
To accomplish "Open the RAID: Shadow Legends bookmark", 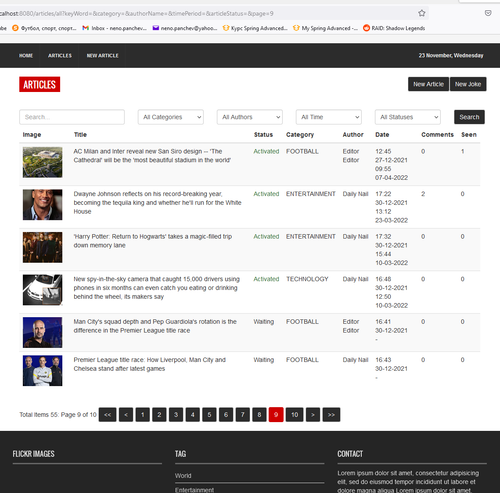I will click(x=394, y=28).
